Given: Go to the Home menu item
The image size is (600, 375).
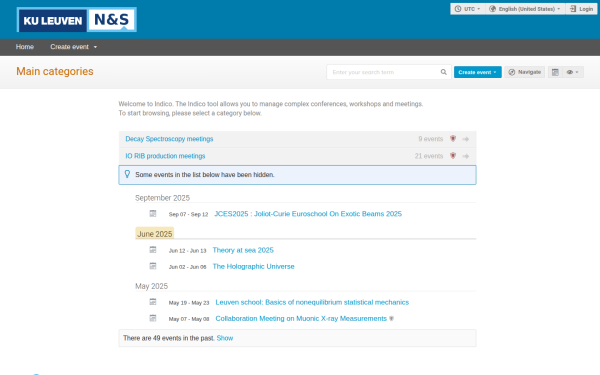Looking at the screenshot, I should 25,47.
